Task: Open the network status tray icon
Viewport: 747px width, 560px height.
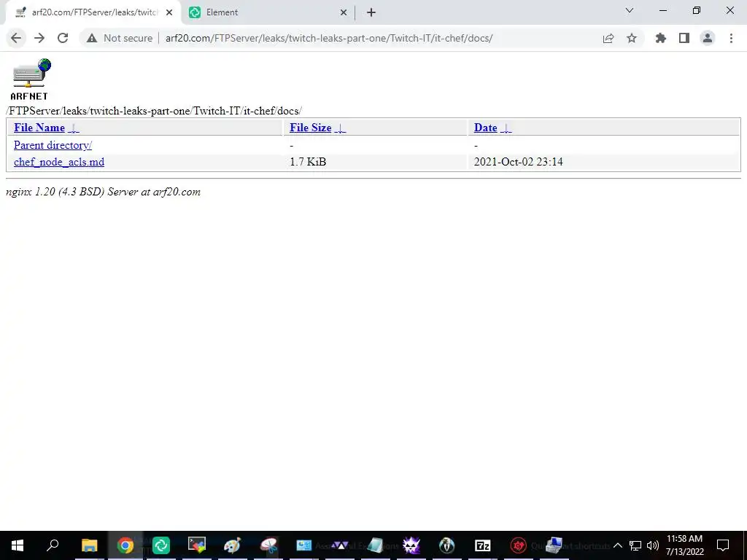Action: click(635, 545)
